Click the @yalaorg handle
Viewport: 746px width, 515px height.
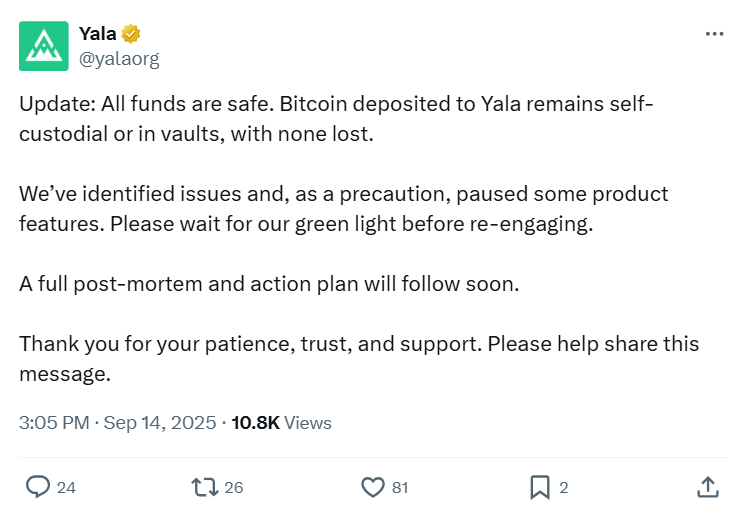coord(119,58)
